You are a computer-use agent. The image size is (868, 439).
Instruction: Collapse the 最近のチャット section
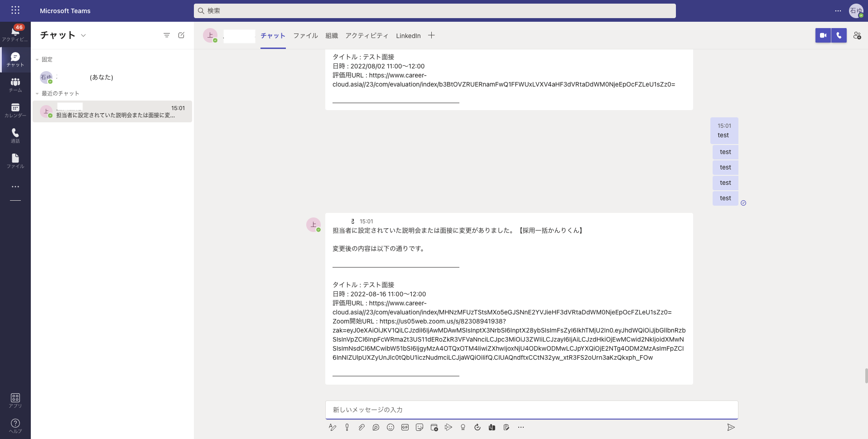(37, 94)
